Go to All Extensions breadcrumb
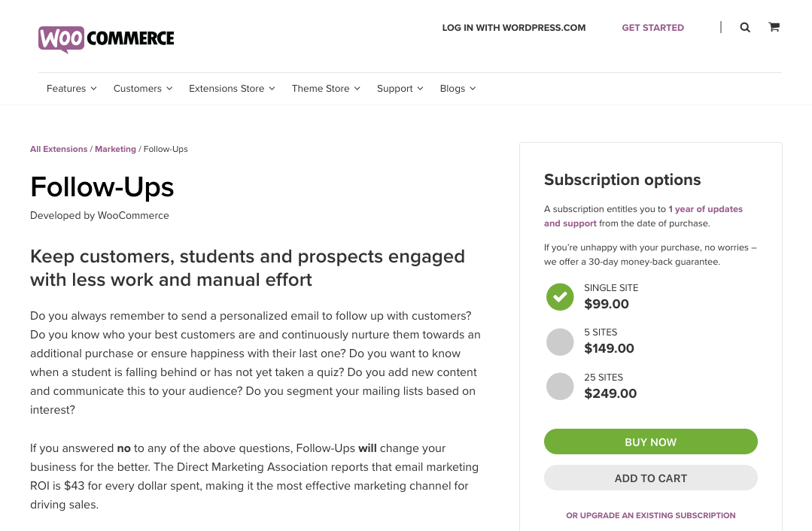The width and height of the screenshot is (812, 531). pyautogui.click(x=59, y=149)
